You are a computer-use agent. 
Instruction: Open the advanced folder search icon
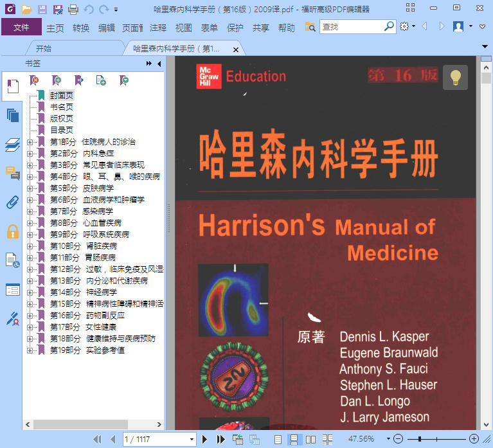click(310, 27)
